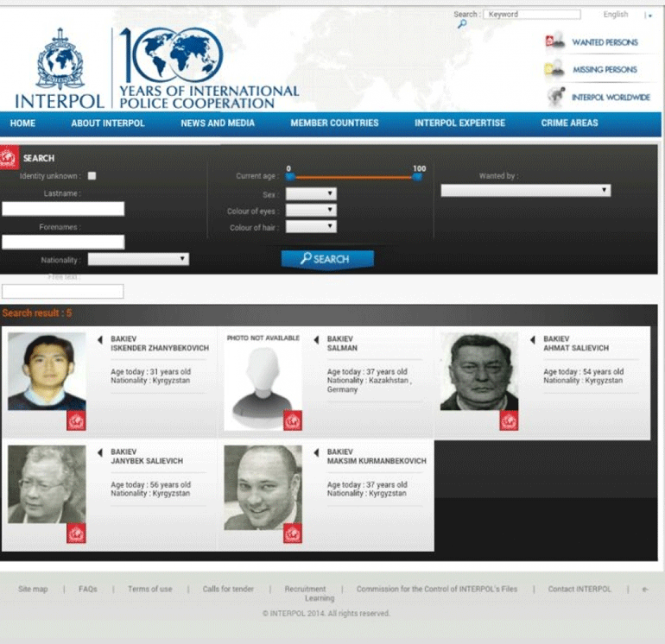Click the Wanted Persons icon
This screenshot has height=644, width=665.
pos(554,41)
